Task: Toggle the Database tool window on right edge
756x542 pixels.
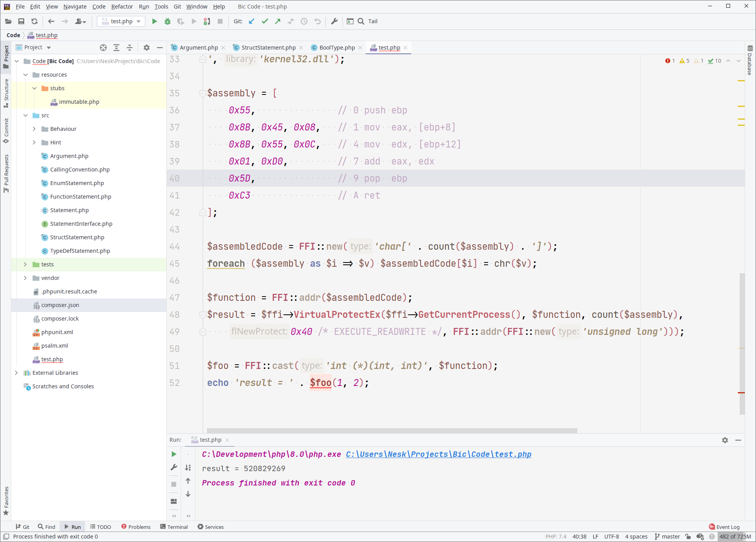Action: (x=750, y=60)
